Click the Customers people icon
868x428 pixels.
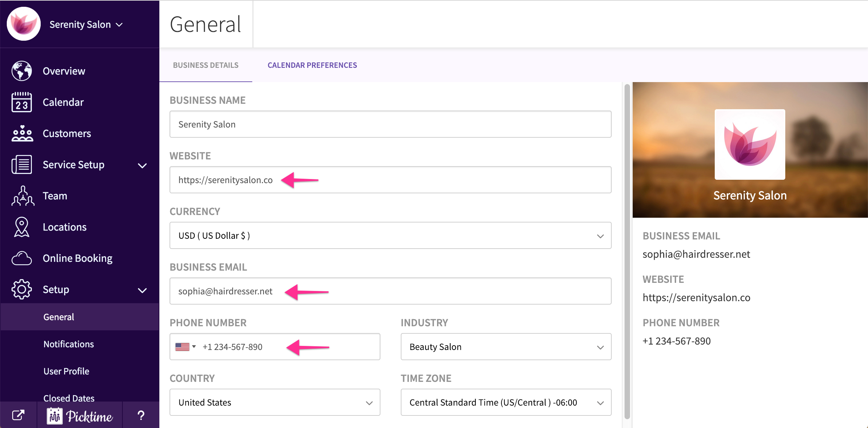pos(22,133)
